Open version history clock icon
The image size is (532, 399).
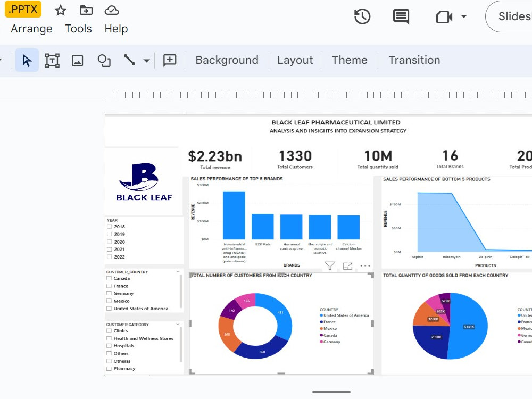click(x=362, y=16)
